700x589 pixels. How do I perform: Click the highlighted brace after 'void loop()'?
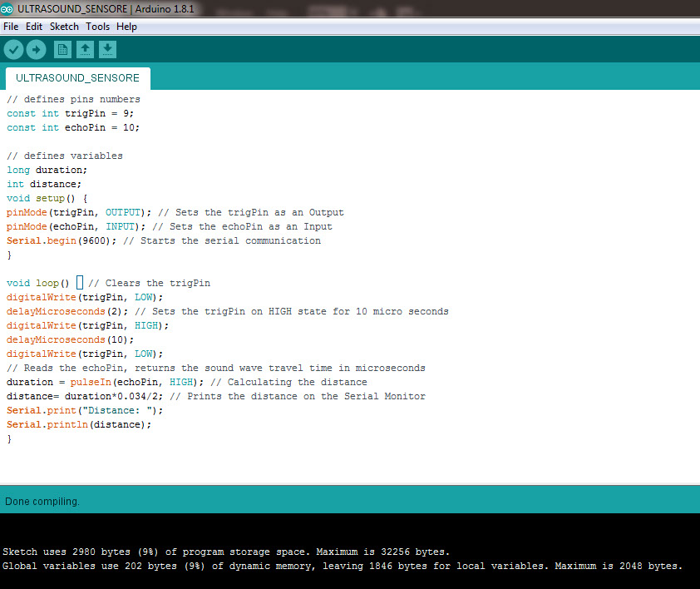(80, 283)
